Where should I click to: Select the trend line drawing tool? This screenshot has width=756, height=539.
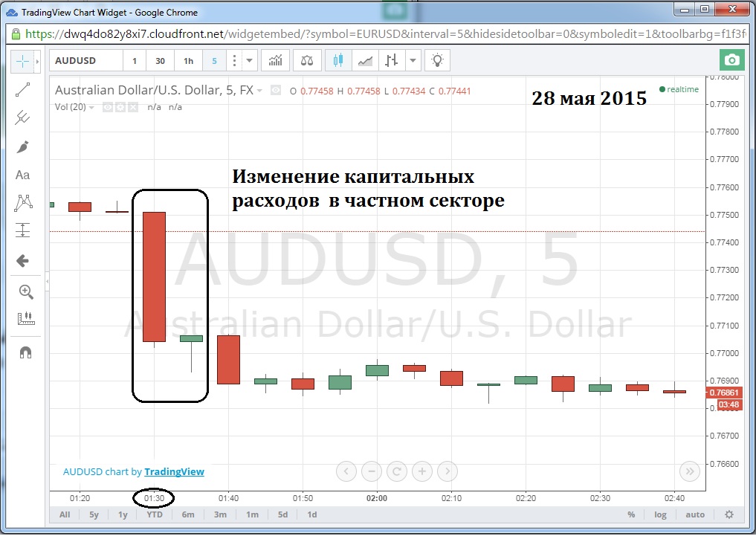click(x=22, y=90)
